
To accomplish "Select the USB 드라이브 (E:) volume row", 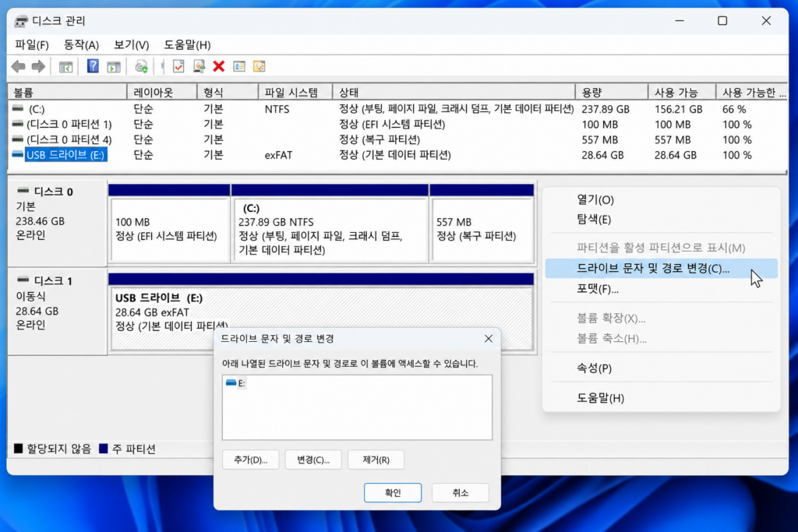I will [x=397, y=155].
